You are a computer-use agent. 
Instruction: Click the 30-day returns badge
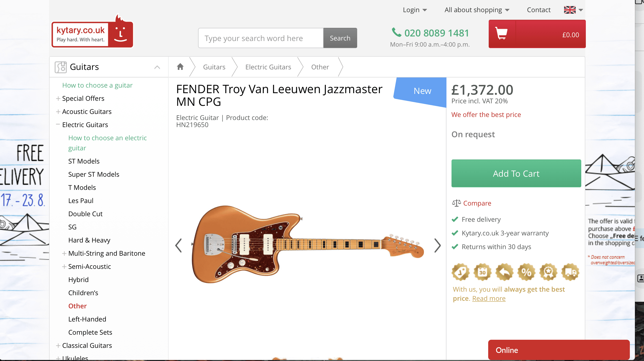click(x=482, y=272)
